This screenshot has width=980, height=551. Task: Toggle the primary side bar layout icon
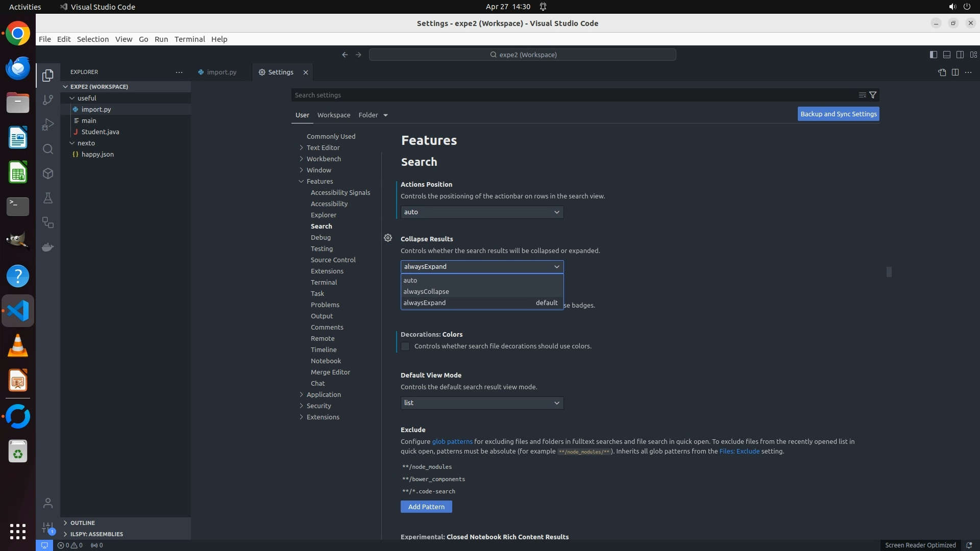[x=933, y=55]
